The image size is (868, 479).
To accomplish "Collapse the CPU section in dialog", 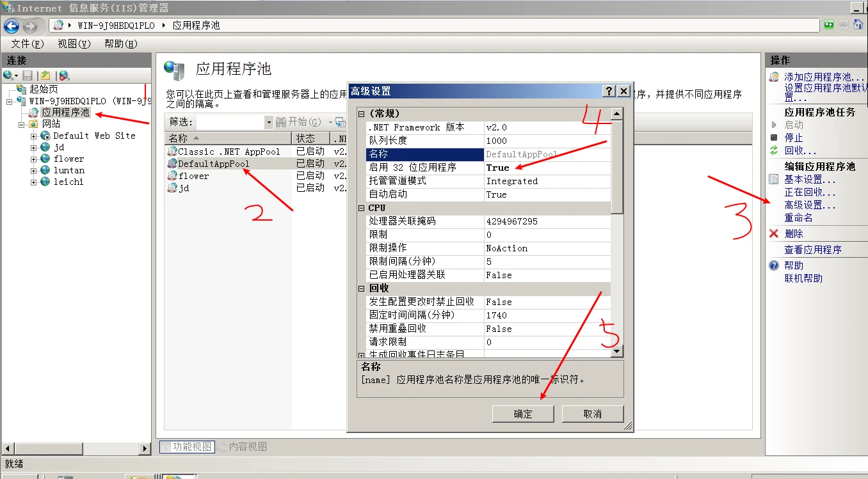I will (x=361, y=208).
